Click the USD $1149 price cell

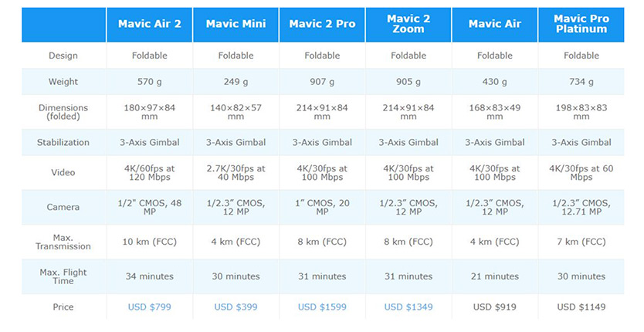click(581, 307)
